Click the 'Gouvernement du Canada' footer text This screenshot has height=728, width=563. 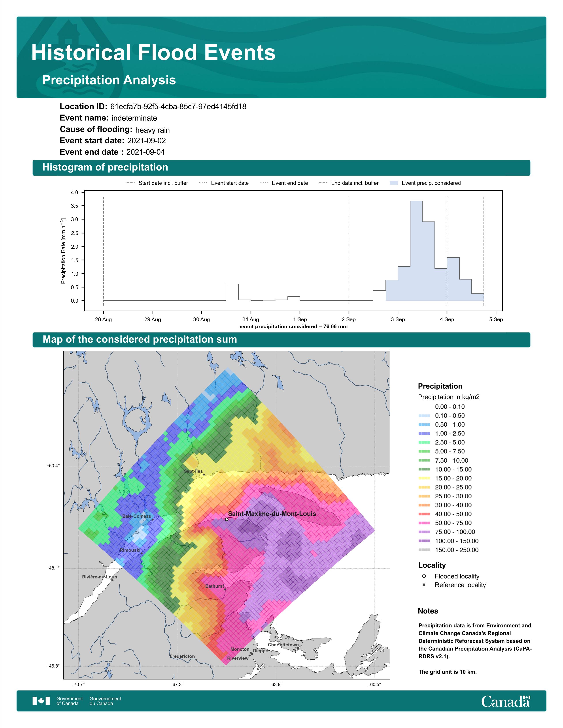(x=105, y=701)
